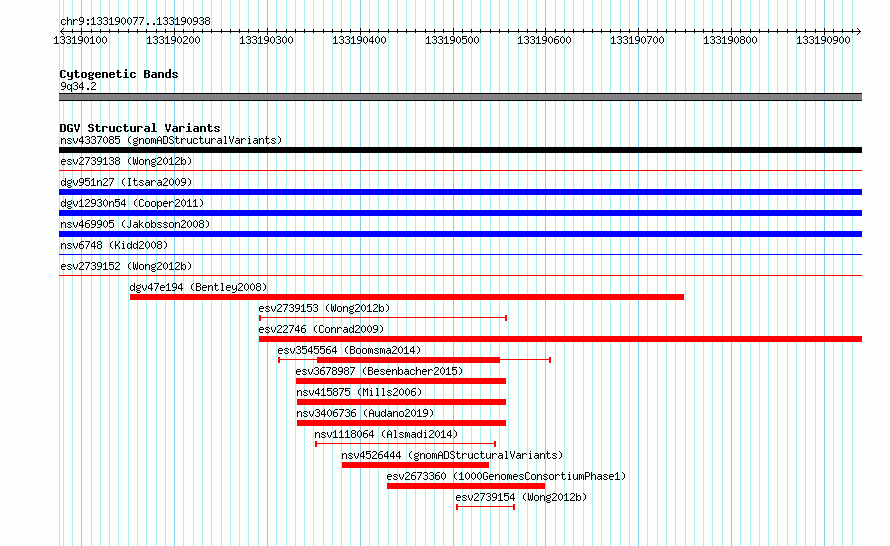
Task: Open the esv2739152 (Wong2012b) label
Action: click(126, 266)
